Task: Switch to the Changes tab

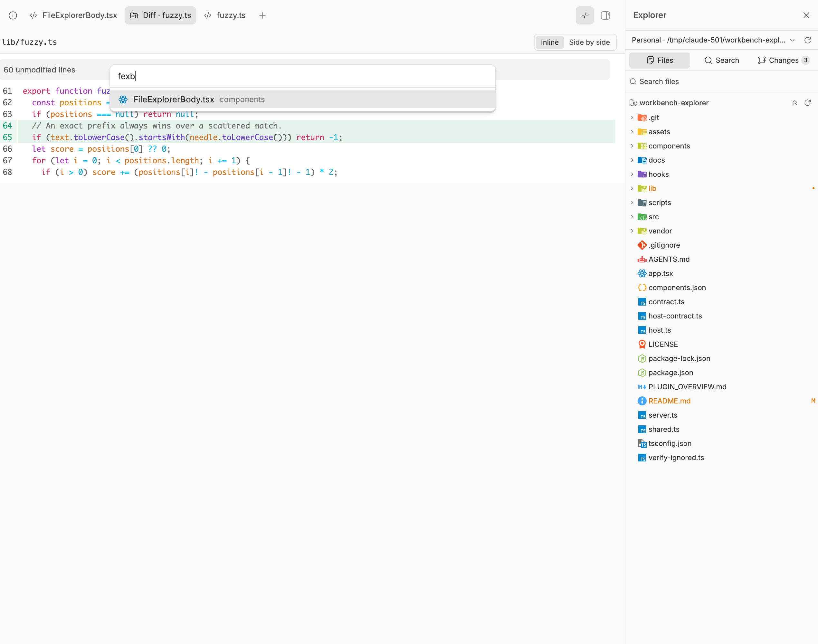Action: tap(783, 60)
